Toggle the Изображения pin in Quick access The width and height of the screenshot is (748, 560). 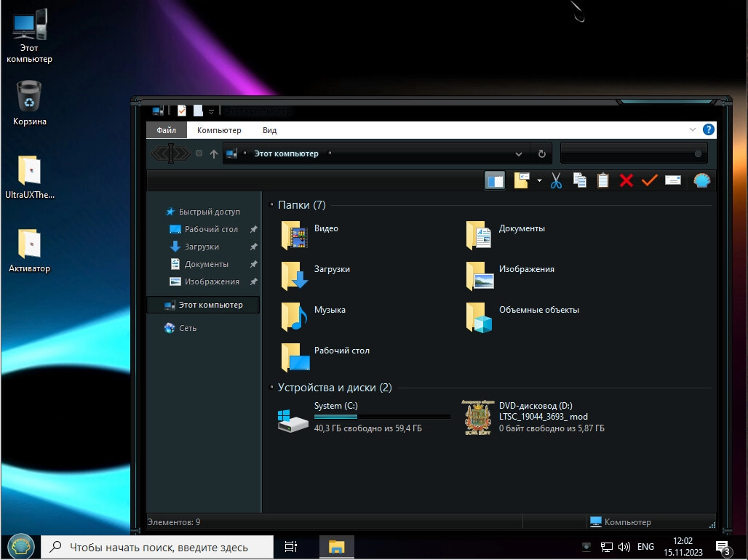[x=255, y=281]
